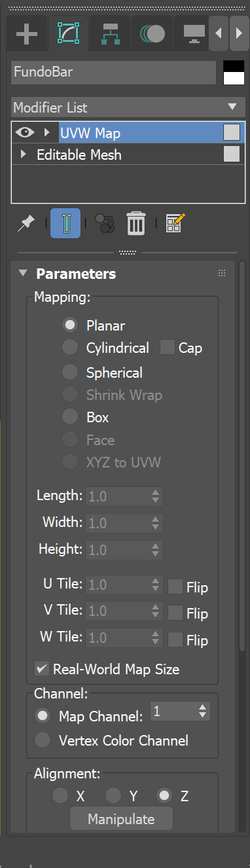Remove modifier with the trash icon
Image resolution: width=250 pixels, height=868 pixels.
(135, 223)
